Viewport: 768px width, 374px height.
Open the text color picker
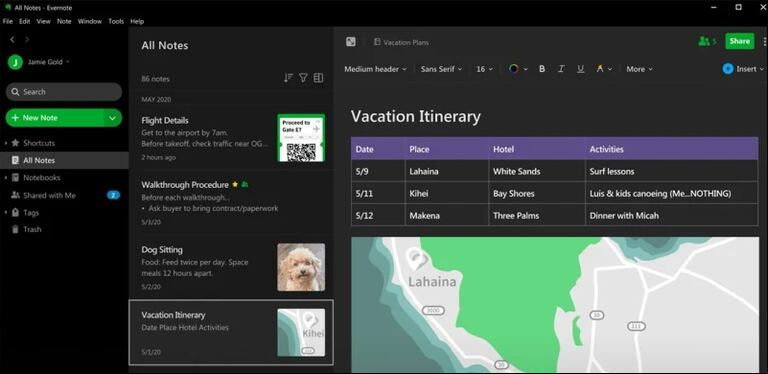(513, 69)
